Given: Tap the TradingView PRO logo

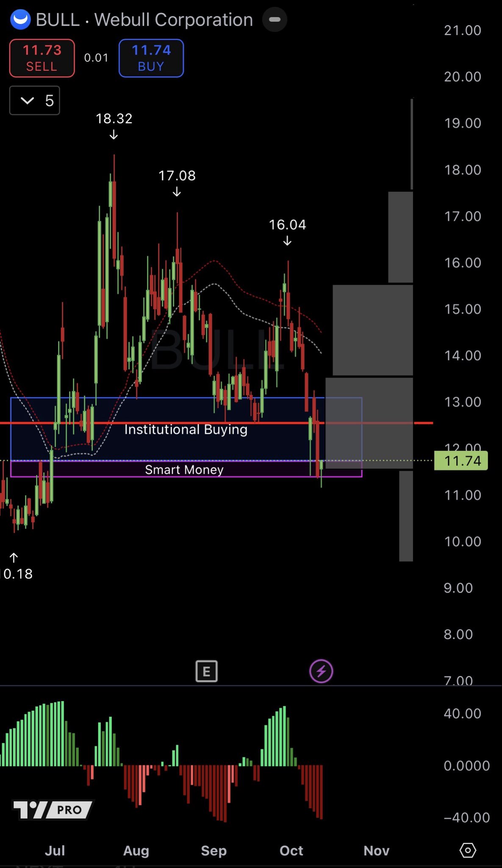Looking at the screenshot, I should coord(53,810).
